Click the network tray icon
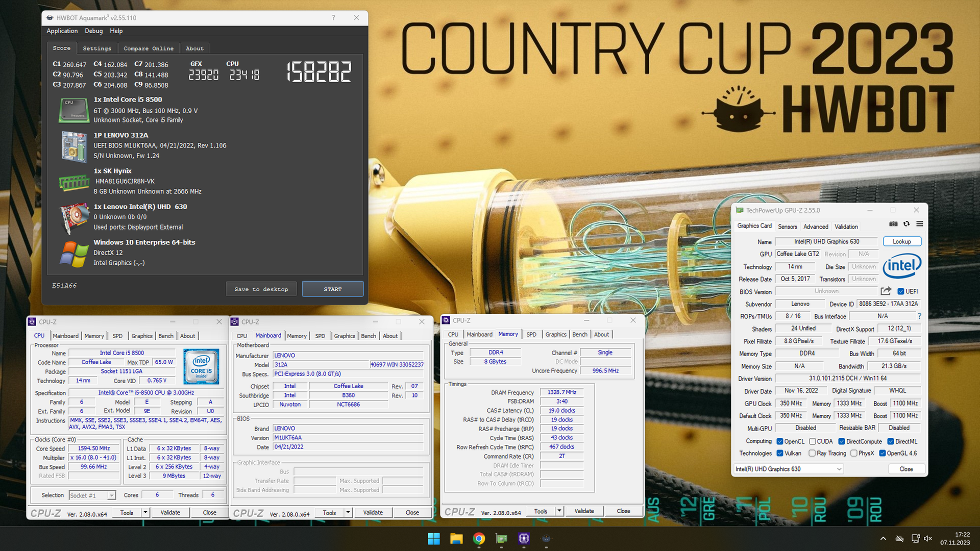 coord(915,539)
